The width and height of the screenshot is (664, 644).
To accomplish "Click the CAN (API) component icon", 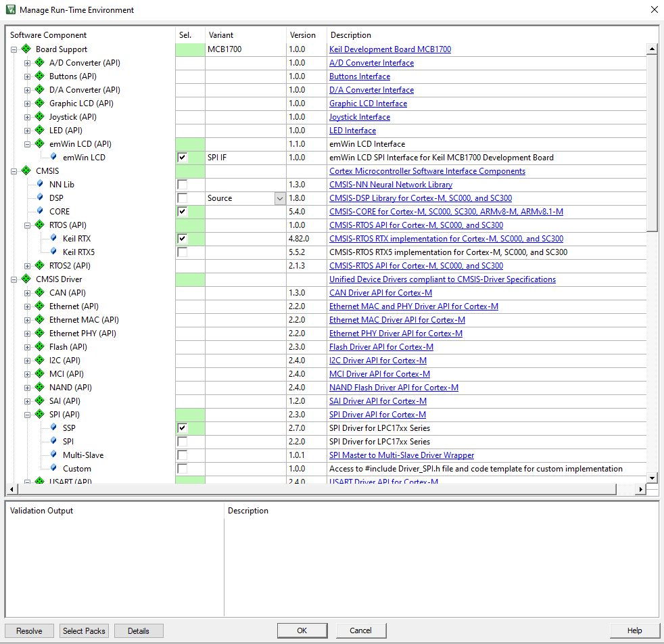I will pyautogui.click(x=39, y=292).
